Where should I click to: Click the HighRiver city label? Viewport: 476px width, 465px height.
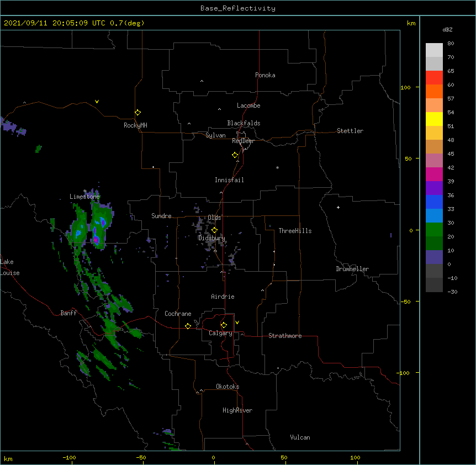point(237,410)
